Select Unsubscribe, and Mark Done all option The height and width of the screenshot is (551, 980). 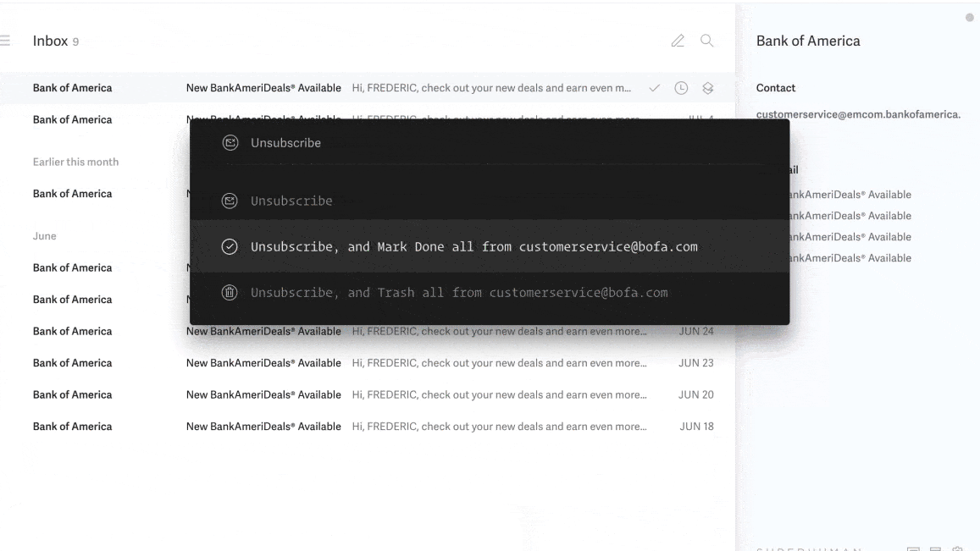click(473, 247)
